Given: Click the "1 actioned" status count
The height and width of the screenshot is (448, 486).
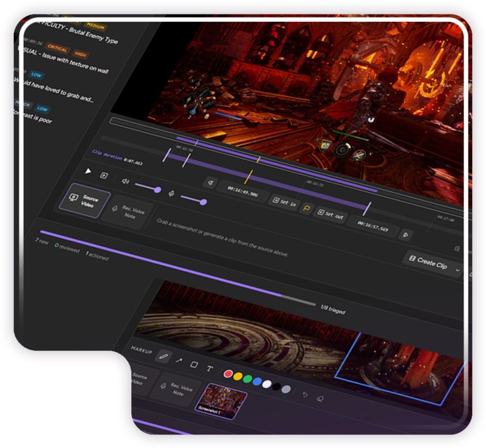Looking at the screenshot, I should click(x=97, y=255).
